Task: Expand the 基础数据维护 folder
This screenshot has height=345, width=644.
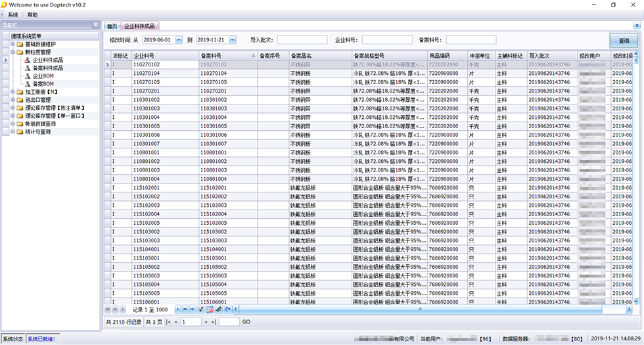Action: (12, 44)
